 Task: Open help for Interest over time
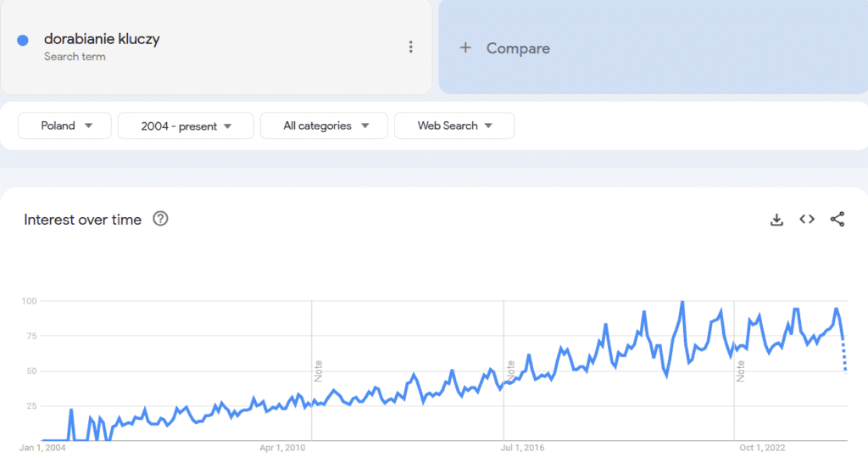tap(160, 219)
